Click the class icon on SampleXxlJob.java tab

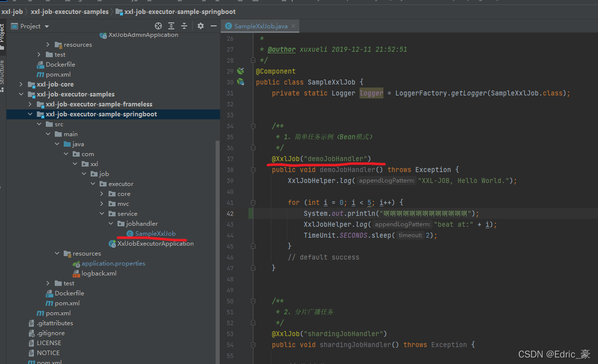pyautogui.click(x=229, y=26)
